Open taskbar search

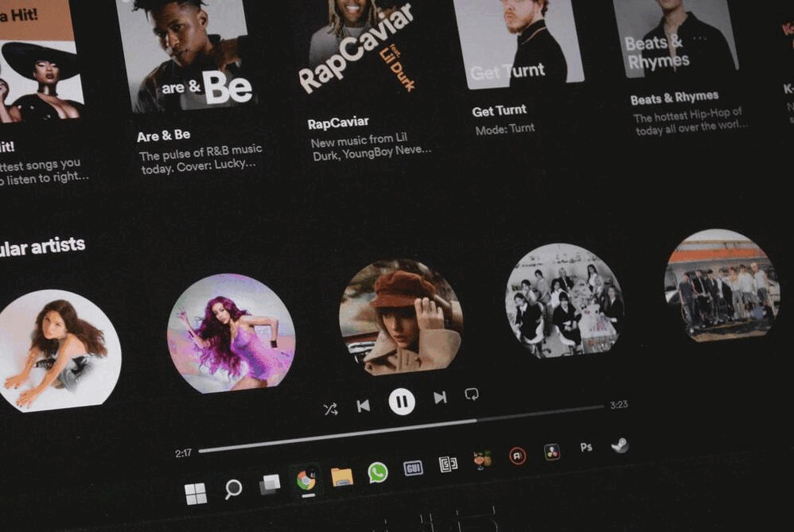click(233, 489)
